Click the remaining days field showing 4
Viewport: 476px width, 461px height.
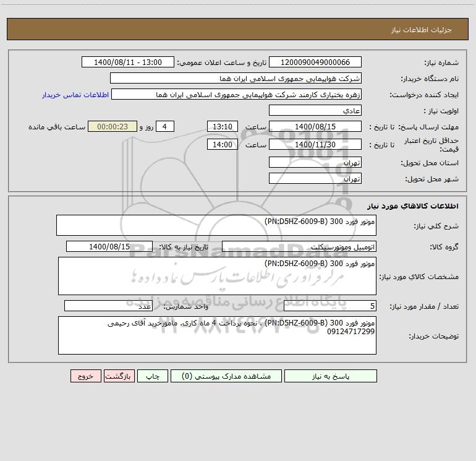point(165,126)
